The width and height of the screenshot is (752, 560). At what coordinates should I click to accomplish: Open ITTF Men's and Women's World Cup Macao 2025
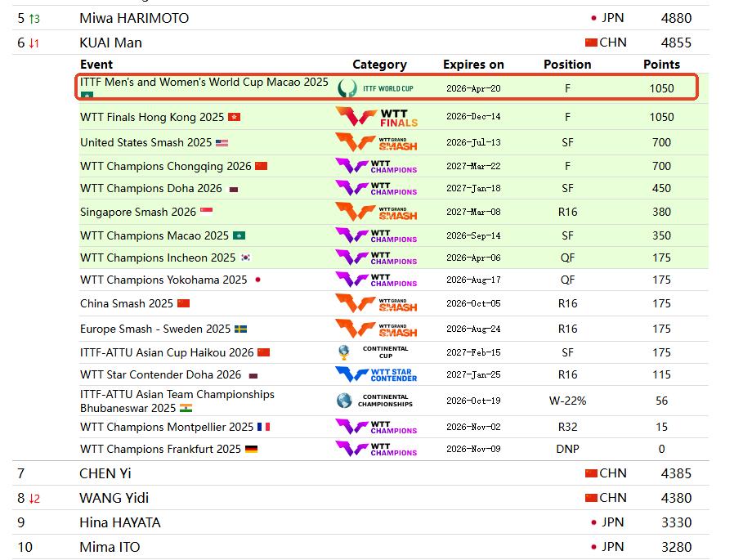(204, 82)
